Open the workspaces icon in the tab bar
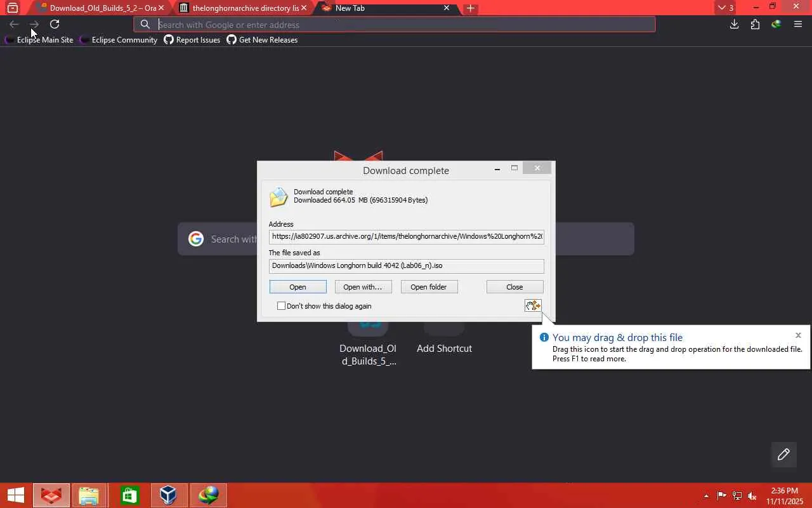The width and height of the screenshot is (812, 508). [12, 8]
